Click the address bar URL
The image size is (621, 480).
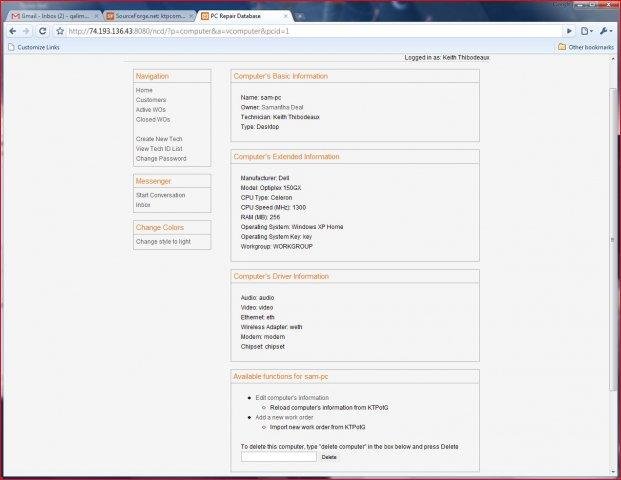[179, 31]
